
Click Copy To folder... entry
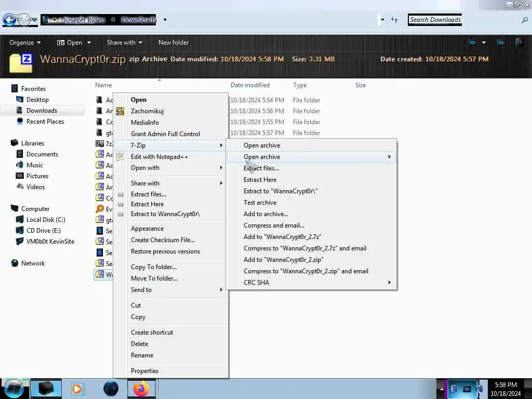(x=154, y=267)
